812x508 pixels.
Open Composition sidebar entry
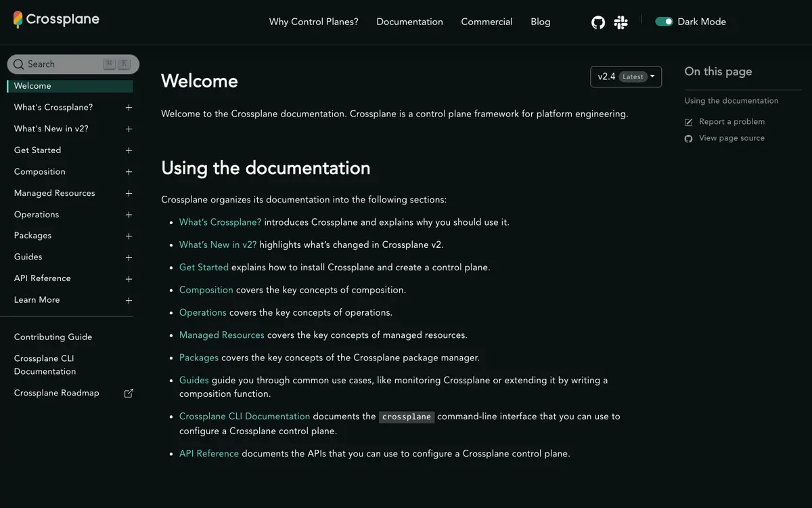tap(39, 172)
